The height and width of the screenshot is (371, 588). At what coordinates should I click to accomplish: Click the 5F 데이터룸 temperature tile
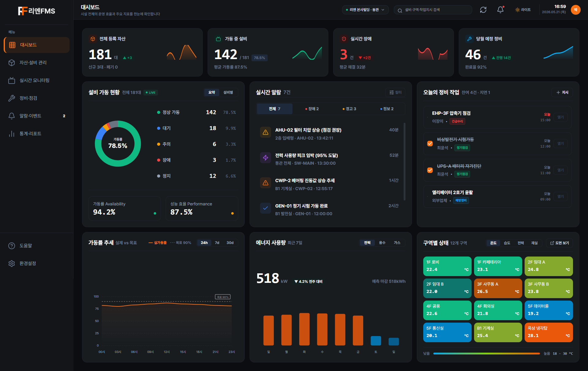(x=548, y=310)
